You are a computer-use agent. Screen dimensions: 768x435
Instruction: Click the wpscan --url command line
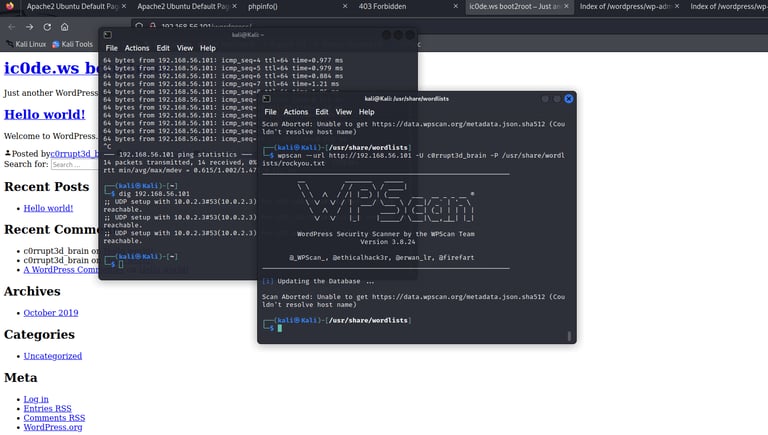click(413, 159)
